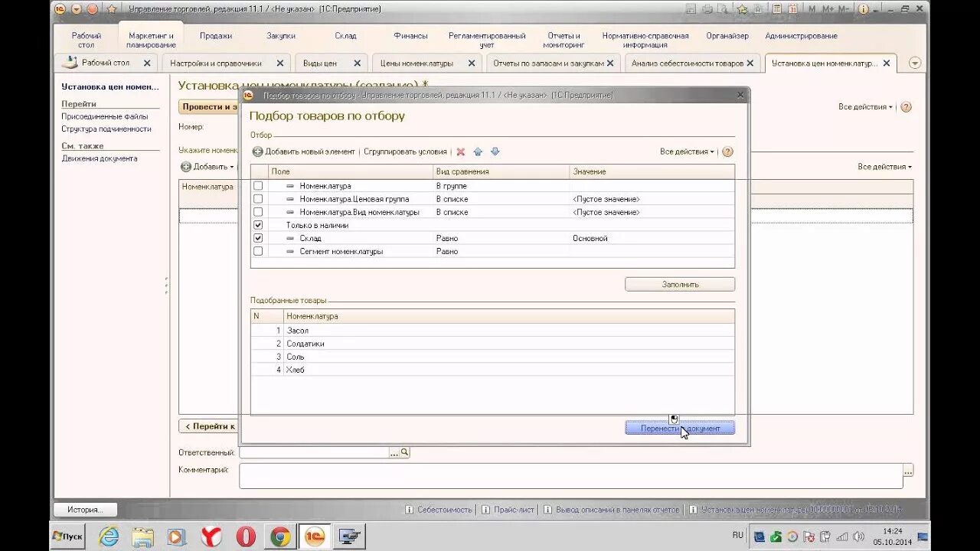980x551 pixels.
Task: Click the Комментарий input field
Action: [571, 475]
